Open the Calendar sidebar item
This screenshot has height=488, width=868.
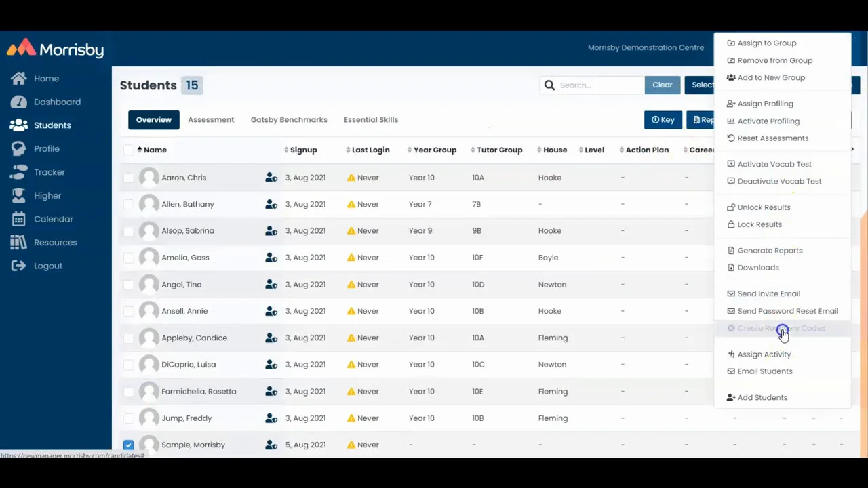click(x=53, y=219)
